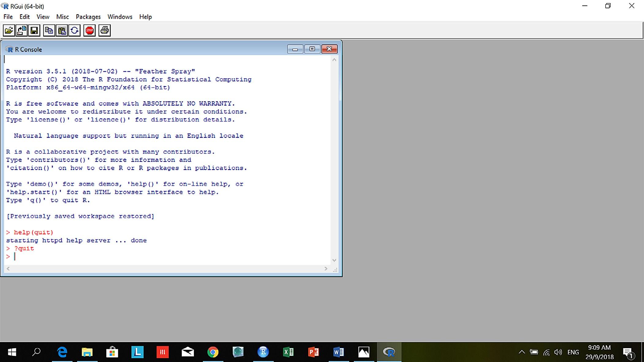Open the Help menu

click(145, 17)
